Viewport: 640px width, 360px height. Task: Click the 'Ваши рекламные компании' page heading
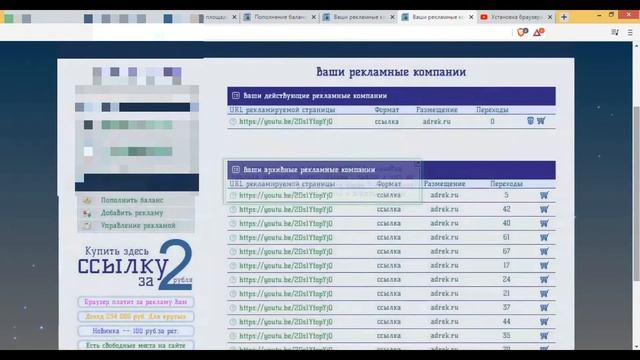tap(391, 72)
